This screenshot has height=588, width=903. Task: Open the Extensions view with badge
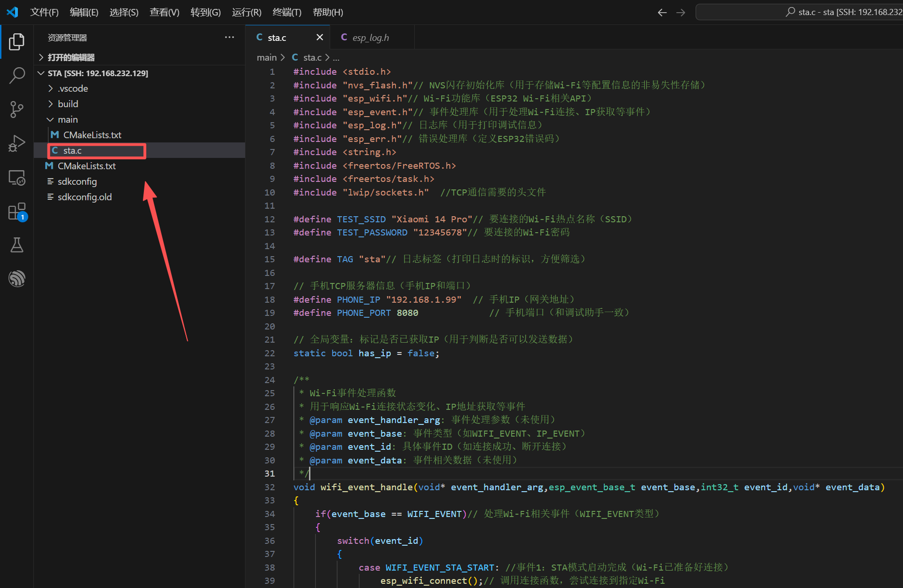point(16,212)
